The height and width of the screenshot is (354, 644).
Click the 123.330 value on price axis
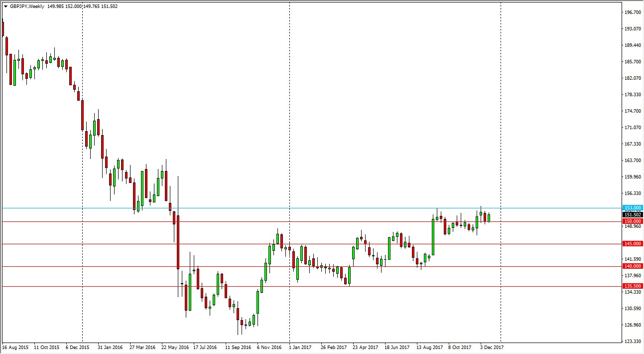coord(633,342)
